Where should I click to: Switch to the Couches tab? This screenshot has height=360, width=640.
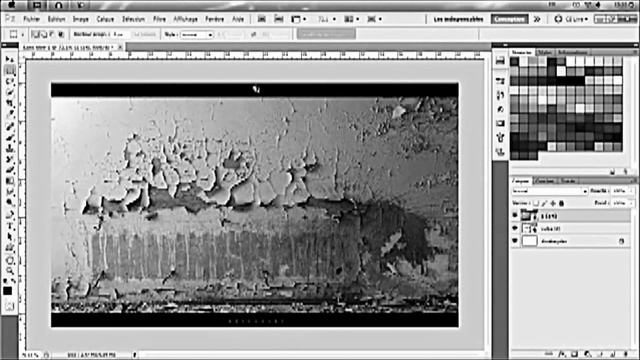tap(544, 180)
